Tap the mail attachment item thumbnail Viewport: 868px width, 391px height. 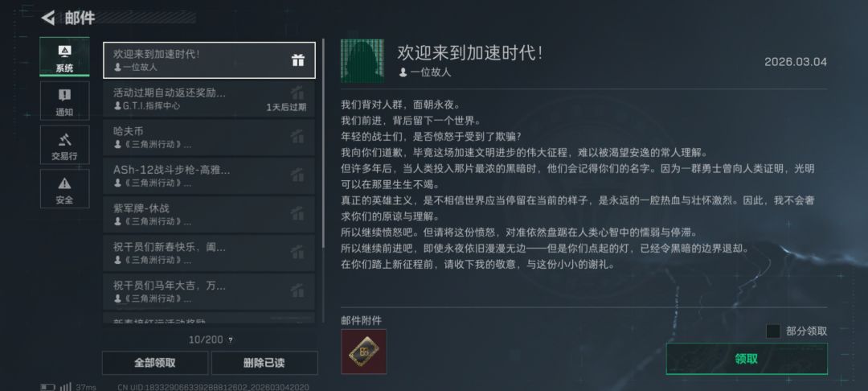click(x=363, y=352)
